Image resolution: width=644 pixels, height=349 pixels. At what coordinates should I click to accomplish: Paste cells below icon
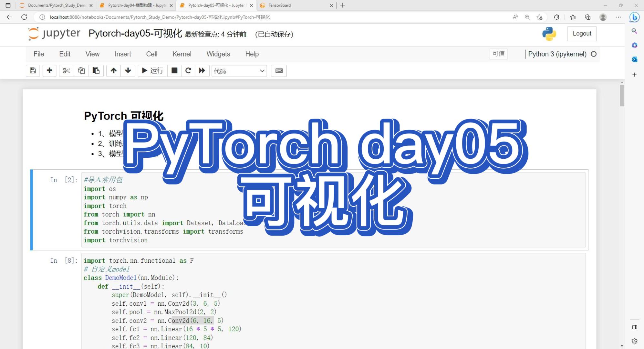(96, 71)
